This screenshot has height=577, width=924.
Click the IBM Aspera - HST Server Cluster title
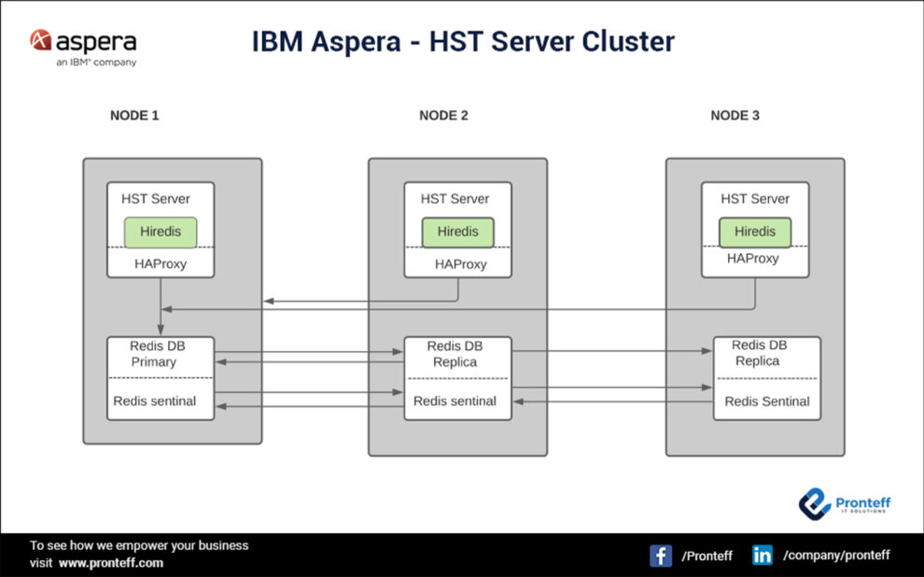[463, 42]
